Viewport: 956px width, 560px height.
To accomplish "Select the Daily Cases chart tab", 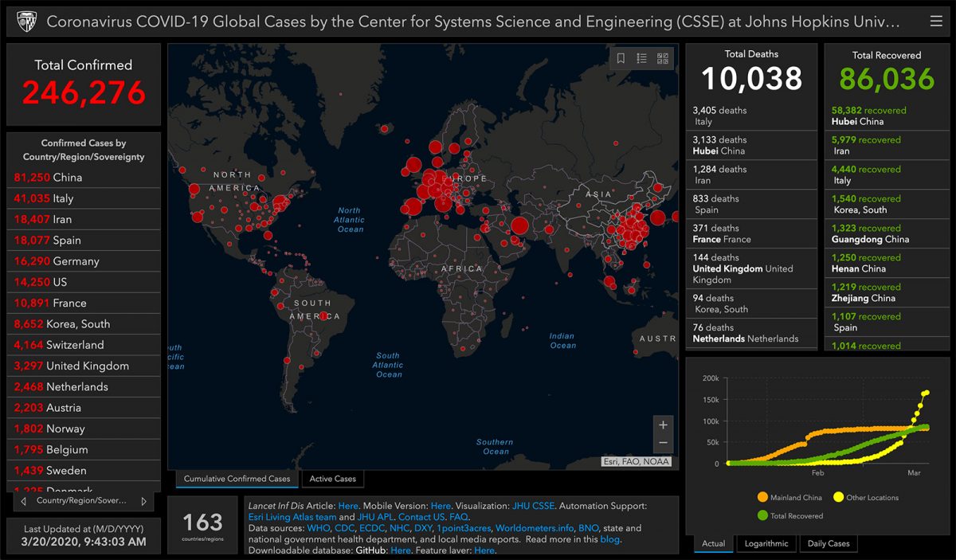I will (829, 544).
